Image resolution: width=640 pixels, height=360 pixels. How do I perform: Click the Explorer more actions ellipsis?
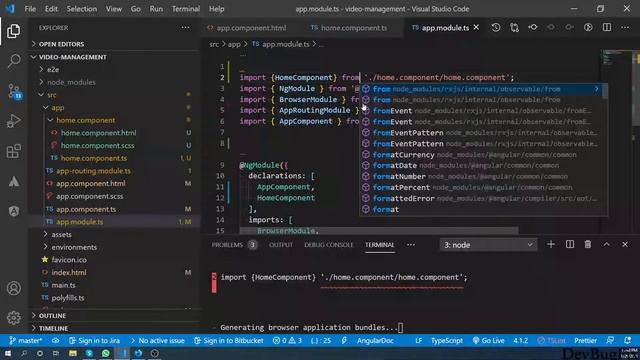click(x=185, y=28)
